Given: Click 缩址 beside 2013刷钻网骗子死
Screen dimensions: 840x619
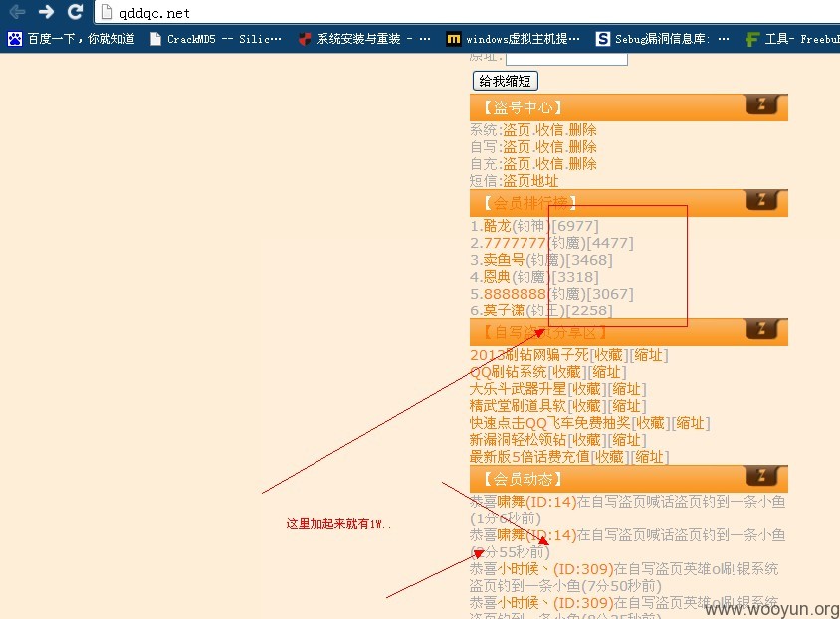Looking at the screenshot, I should point(648,355).
